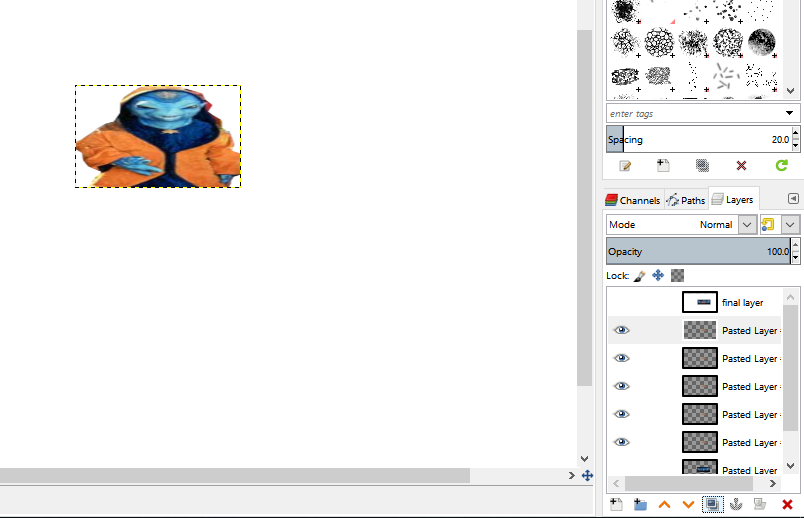Adjust the brush Spacing slider
Viewport: 804px width, 518px height.
[x=699, y=140]
